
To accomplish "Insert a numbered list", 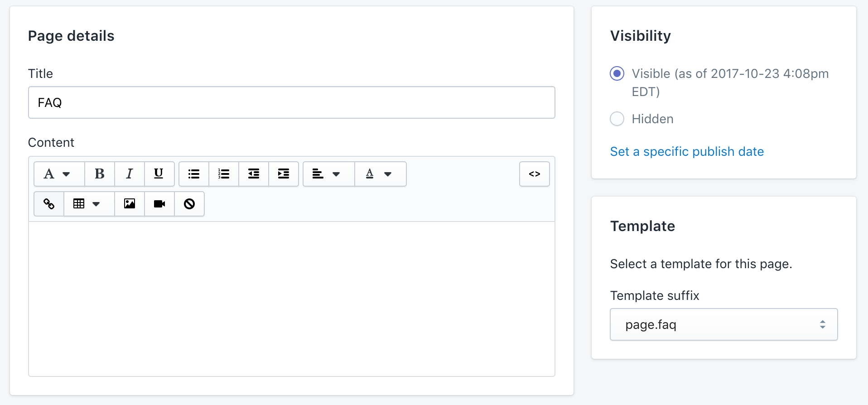I will click(224, 174).
